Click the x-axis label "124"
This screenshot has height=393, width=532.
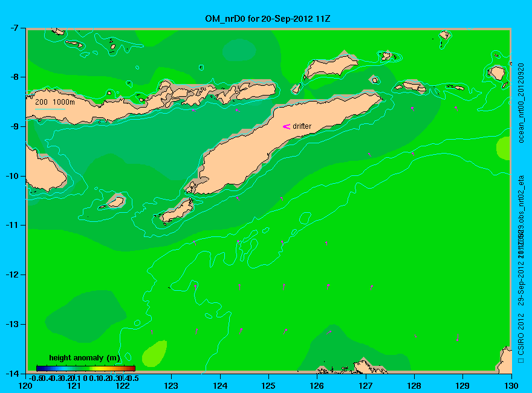(x=220, y=386)
